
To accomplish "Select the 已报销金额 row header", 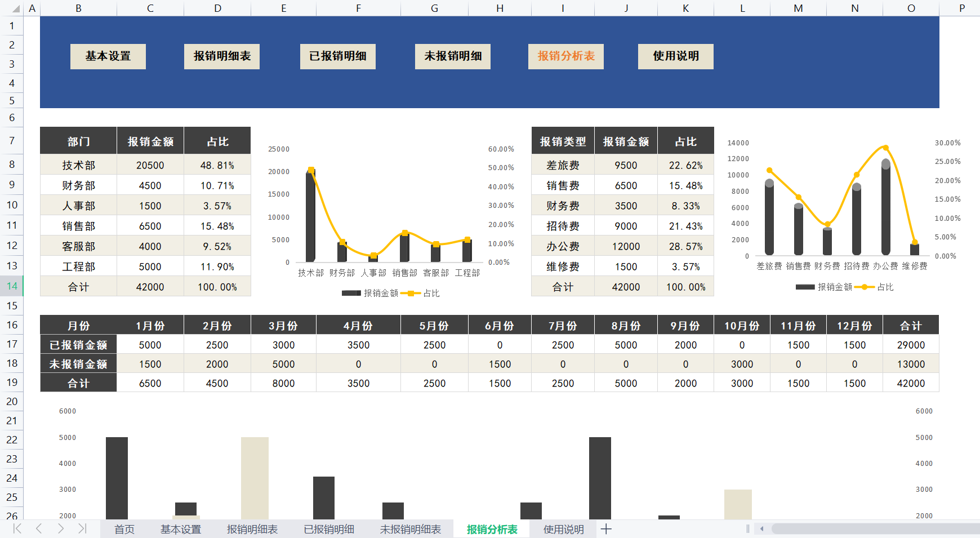I will click(78, 344).
